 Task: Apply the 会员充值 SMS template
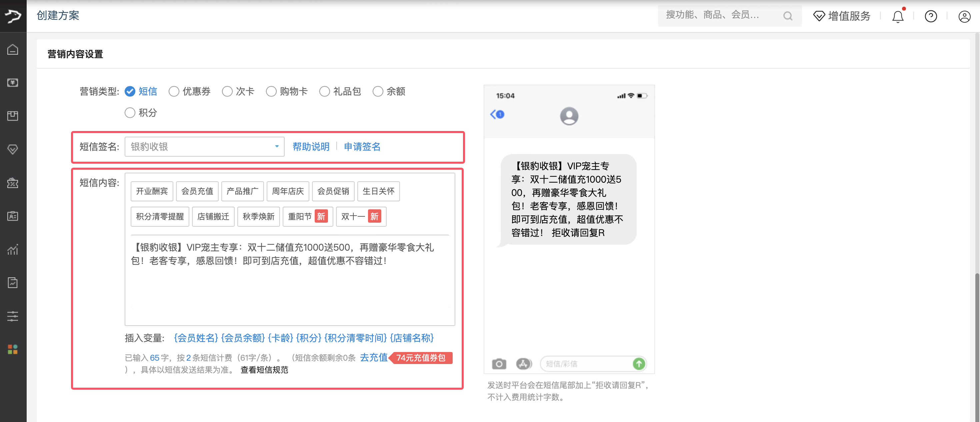197,191
